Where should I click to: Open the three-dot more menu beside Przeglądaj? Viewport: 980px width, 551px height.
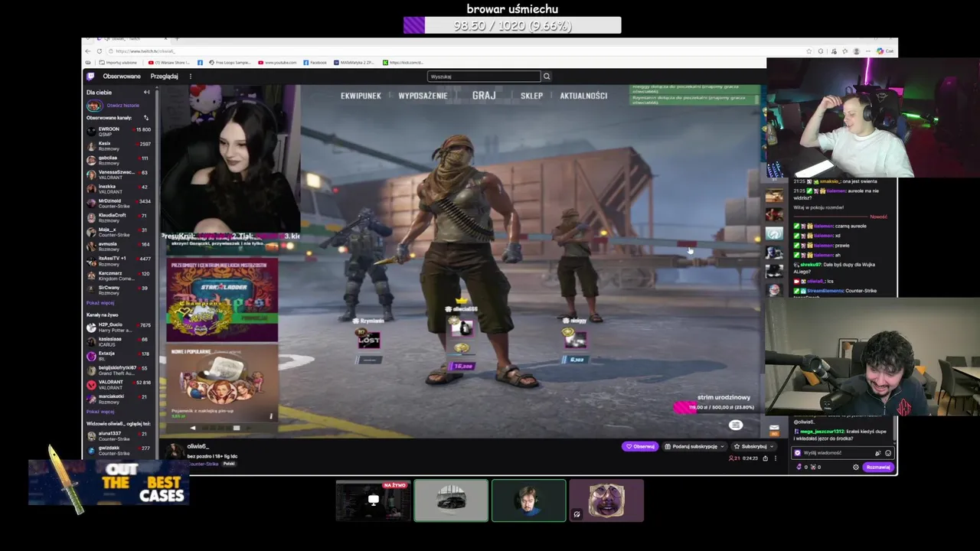point(191,77)
